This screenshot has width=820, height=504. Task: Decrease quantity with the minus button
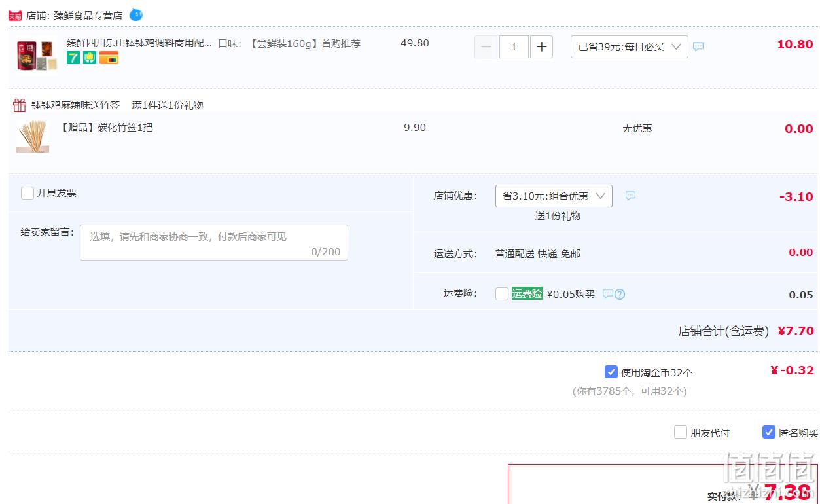tap(486, 47)
